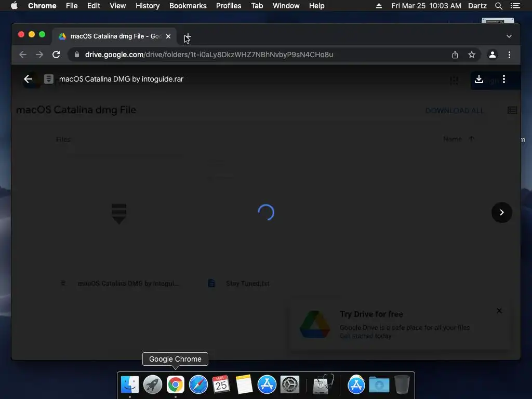Click the browser forward arrow

click(39, 55)
